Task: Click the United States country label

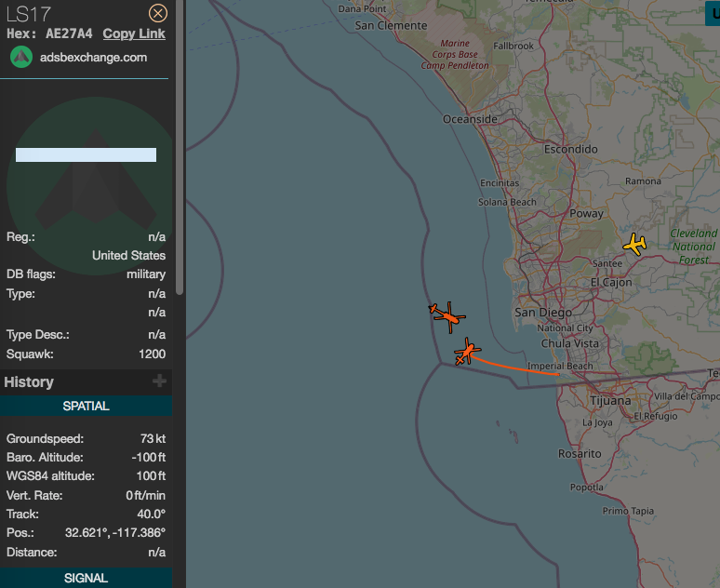Action: point(128,256)
